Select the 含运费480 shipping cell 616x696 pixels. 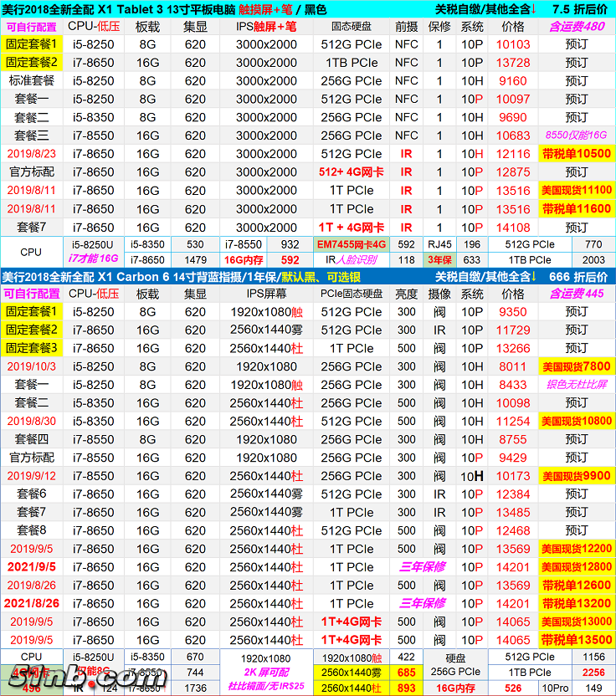576,26
